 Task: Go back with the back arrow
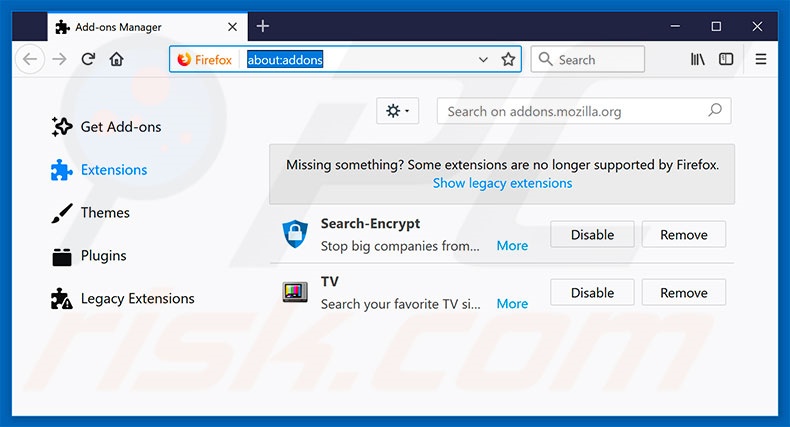[30, 59]
